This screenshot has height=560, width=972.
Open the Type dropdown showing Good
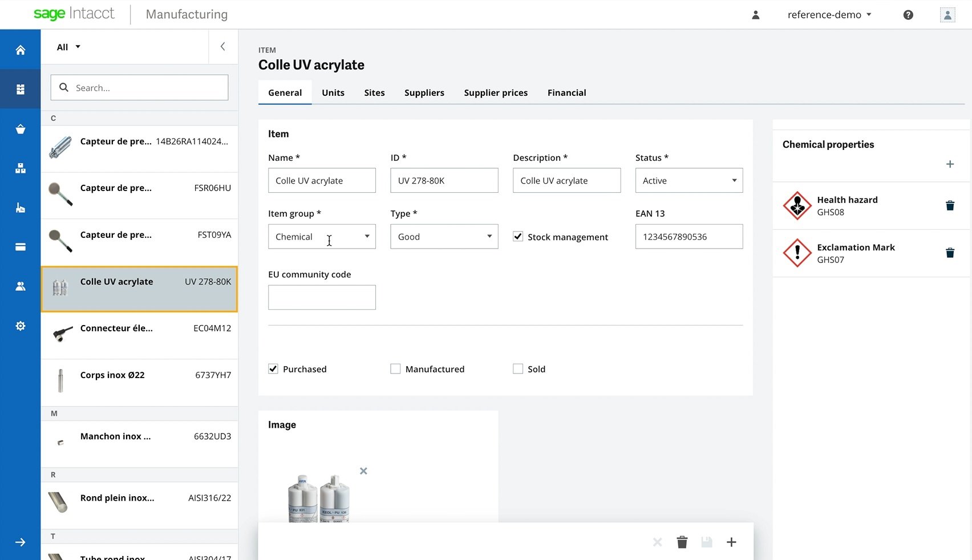click(489, 236)
